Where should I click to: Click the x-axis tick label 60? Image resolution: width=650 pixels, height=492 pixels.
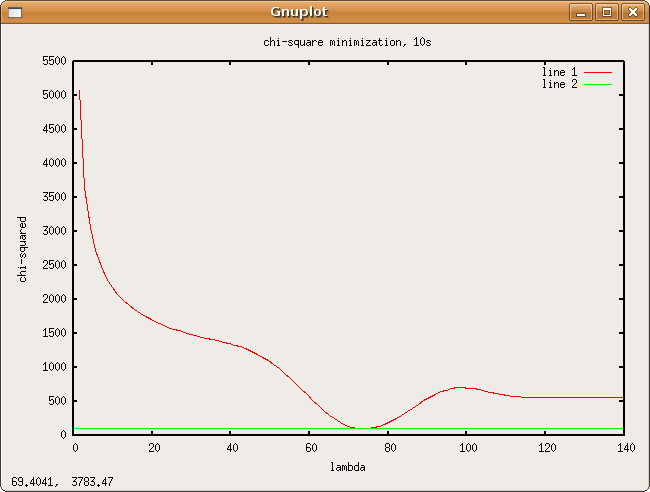pos(310,447)
